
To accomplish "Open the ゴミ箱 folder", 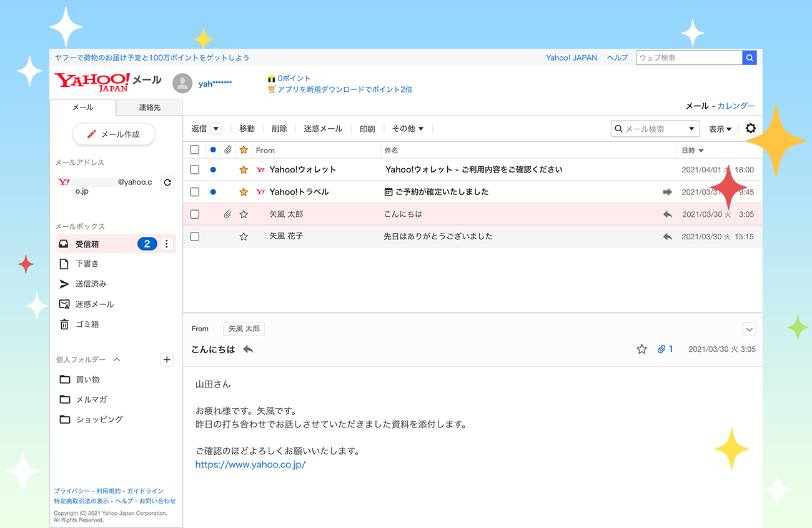I will pos(79,324).
